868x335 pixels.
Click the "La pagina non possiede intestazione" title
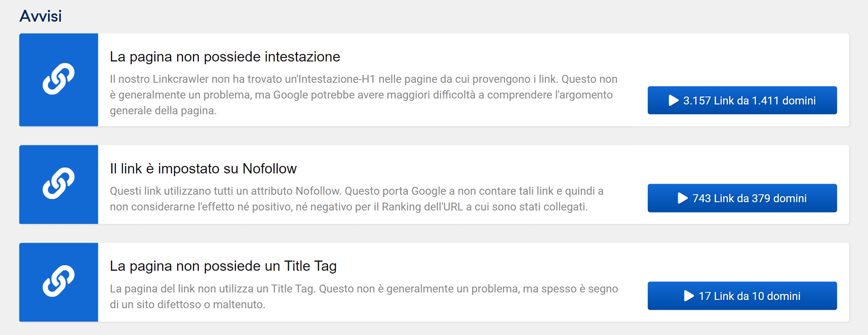pyautogui.click(x=225, y=57)
